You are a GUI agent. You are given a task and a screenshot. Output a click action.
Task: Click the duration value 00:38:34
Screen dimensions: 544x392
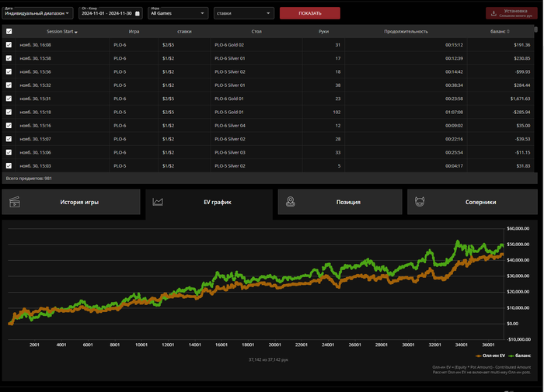454,85
